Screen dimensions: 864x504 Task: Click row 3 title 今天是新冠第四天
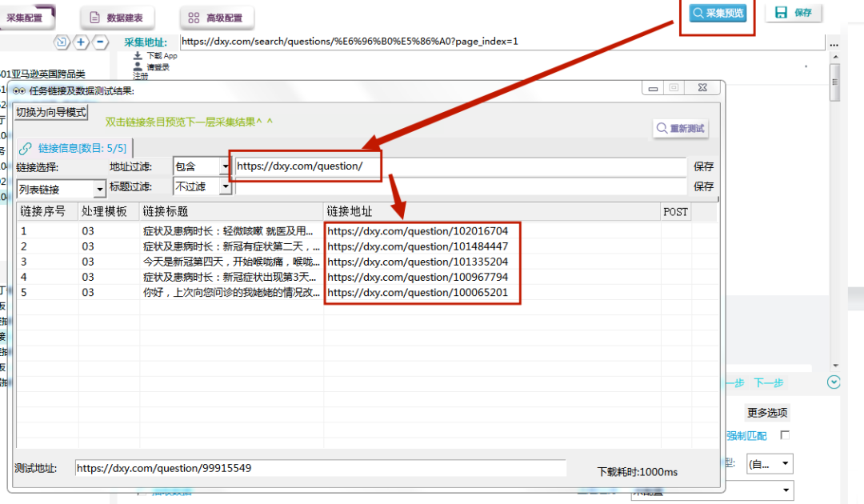[x=231, y=262]
